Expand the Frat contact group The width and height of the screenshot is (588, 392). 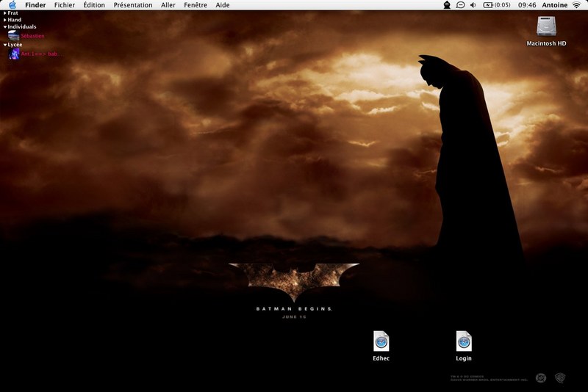point(5,13)
